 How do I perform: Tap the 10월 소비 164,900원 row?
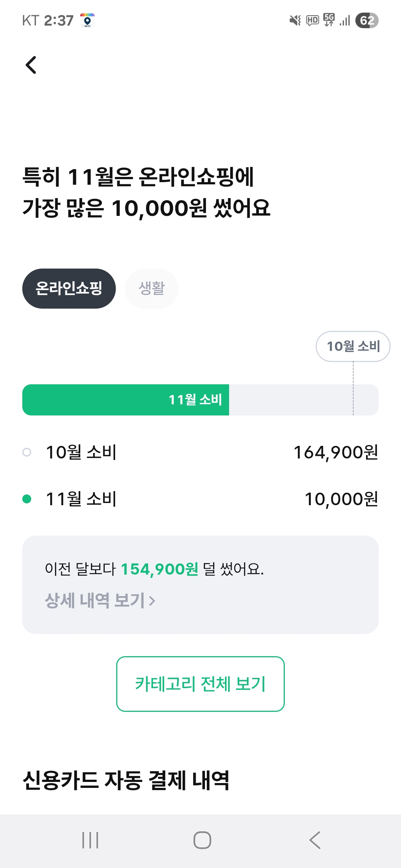[x=200, y=452]
